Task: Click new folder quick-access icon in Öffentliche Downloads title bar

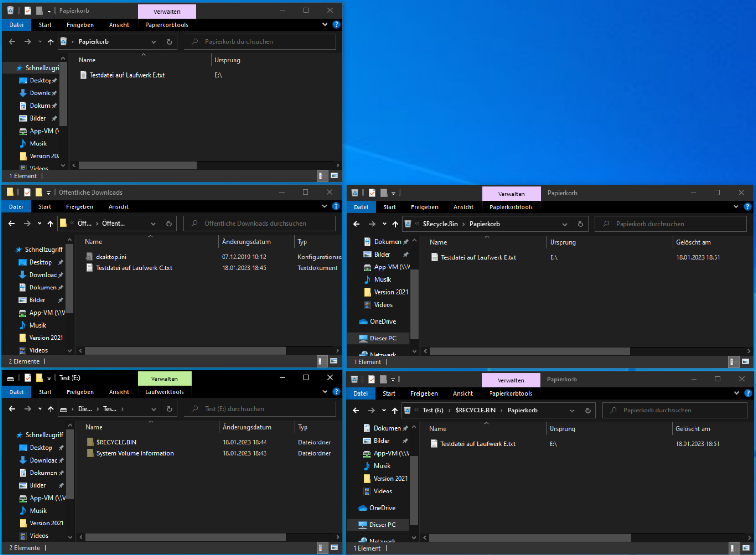Action: pyautogui.click(x=39, y=192)
